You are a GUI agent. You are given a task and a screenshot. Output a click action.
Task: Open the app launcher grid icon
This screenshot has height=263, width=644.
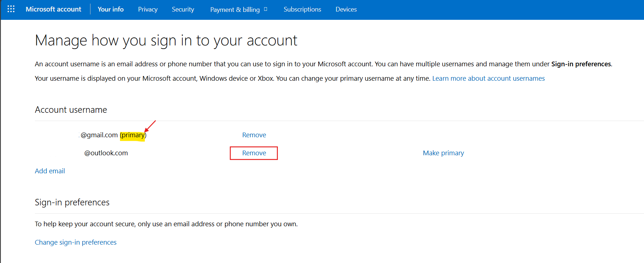click(11, 9)
